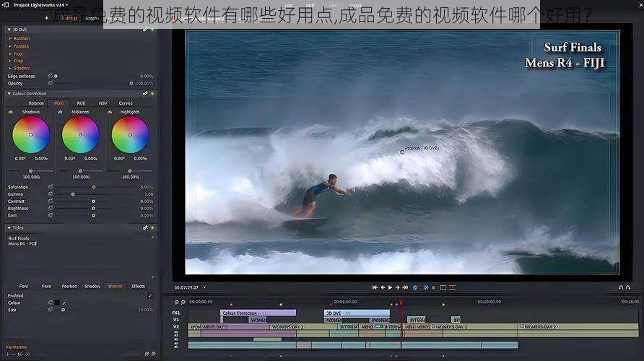This screenshot has width=644, height=361.
Task: Toggle keyframing for Edge softness
Action: pos(51,76)
